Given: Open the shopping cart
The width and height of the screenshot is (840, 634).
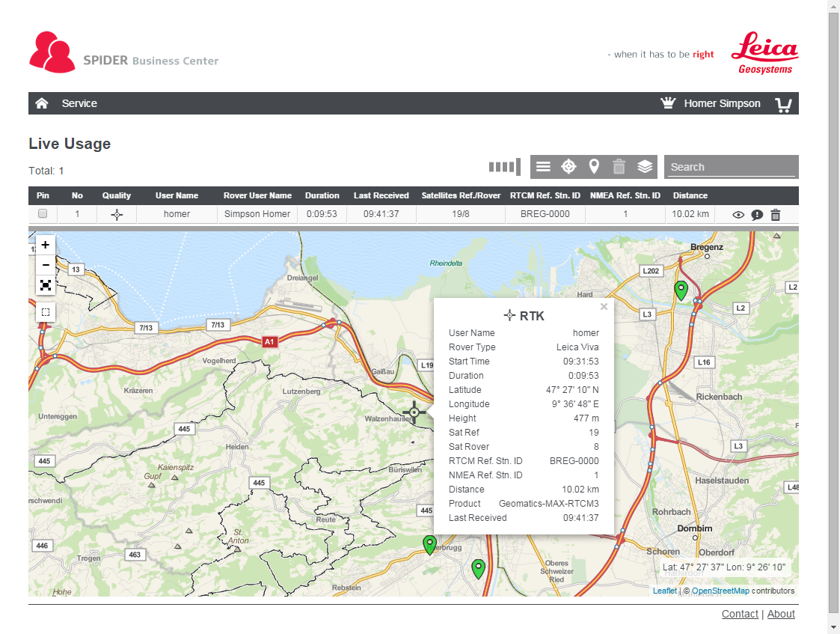Looking at the screenshot, I should pos(783,104).
